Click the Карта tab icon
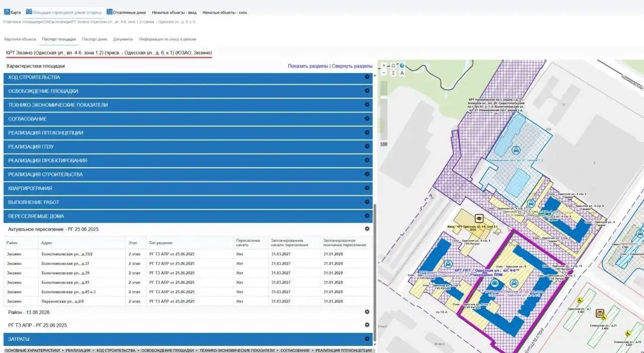The height and width of the screenshot is (353, 644). [x=7, y=12]
